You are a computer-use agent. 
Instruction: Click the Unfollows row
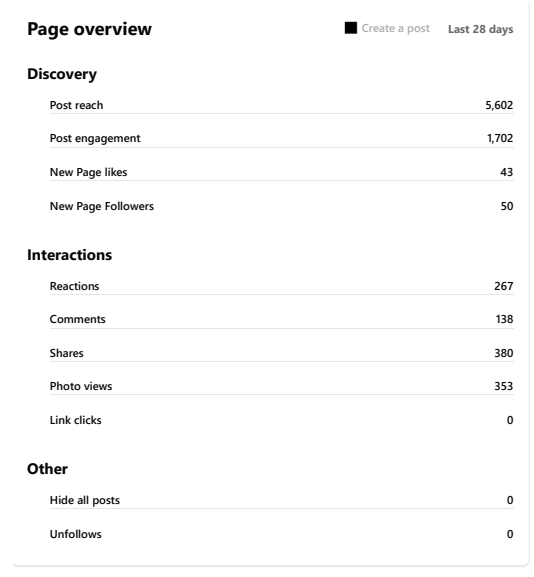point(282,534)
